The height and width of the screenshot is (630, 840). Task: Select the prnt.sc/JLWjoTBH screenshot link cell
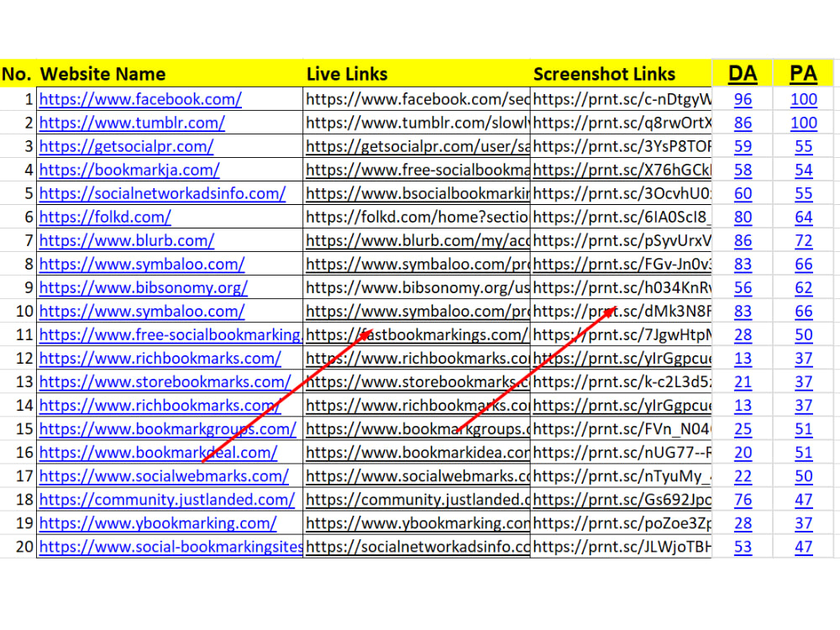click(x=622, y=547)
